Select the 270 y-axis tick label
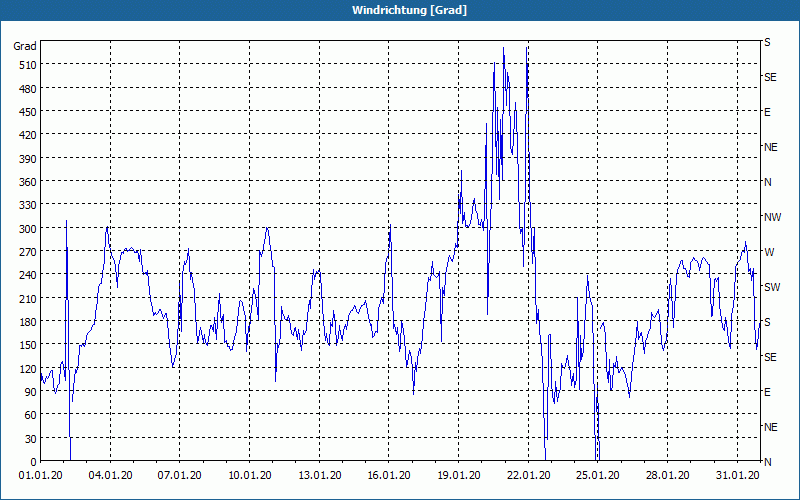800x500 pixels. [27, 252]
